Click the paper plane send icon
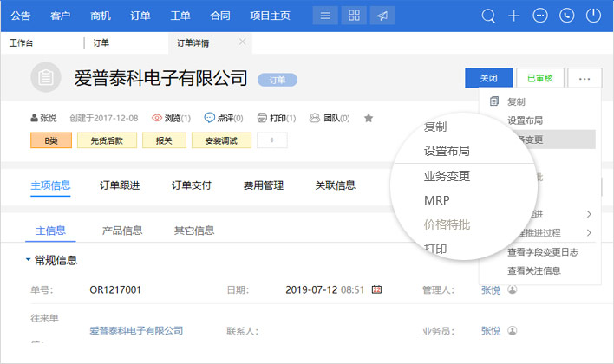The width and height of the screenshot is (614, 364). pos(382,16)
